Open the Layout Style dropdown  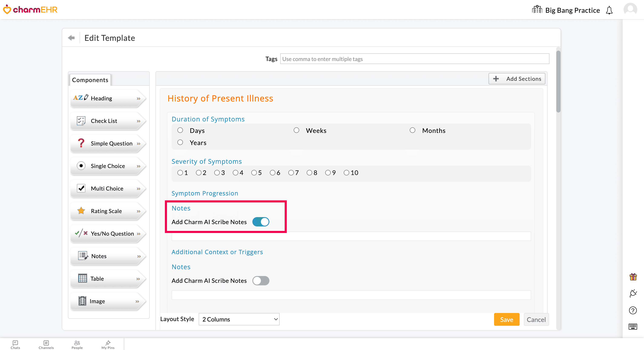pos(239,319)
